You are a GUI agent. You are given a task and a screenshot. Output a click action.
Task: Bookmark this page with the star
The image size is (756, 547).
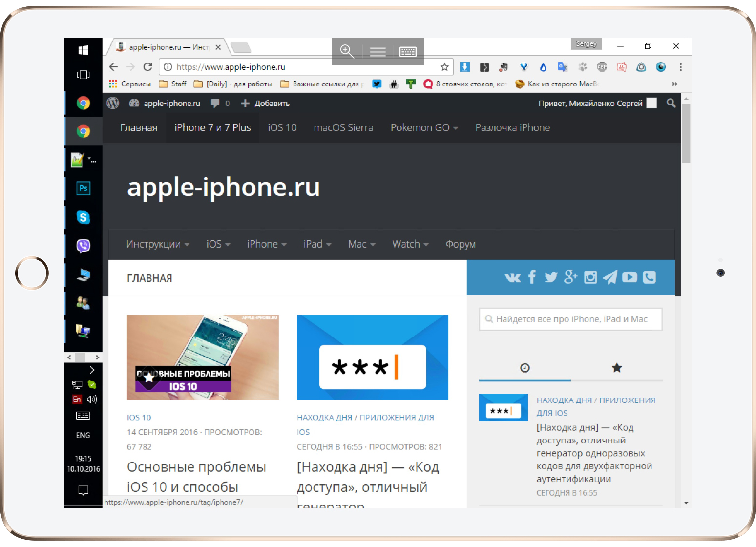click(x=444, y=67)
